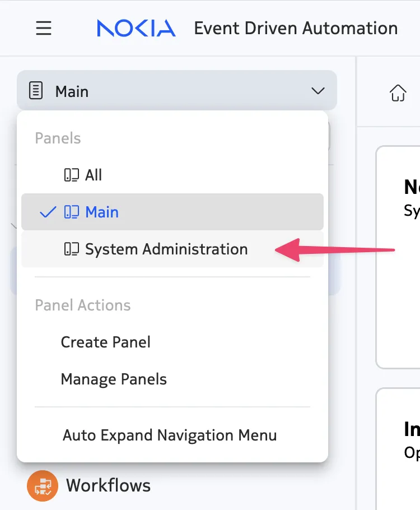Click the panel icon next to All
Image resolution: width=420 pixels, height=510 pixels.
(72, 175)
